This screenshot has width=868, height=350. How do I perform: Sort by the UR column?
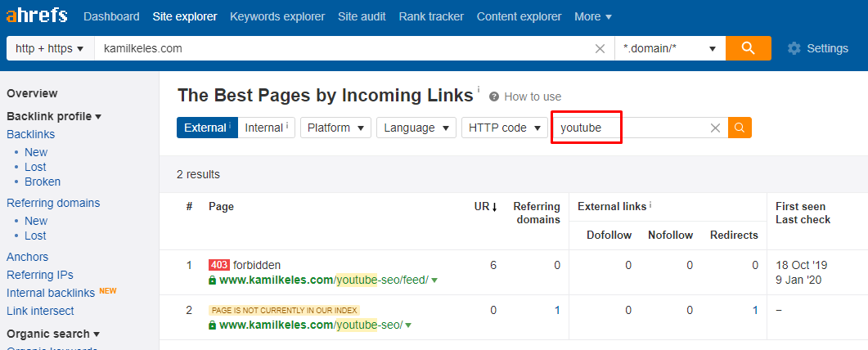tap(485, 207)
